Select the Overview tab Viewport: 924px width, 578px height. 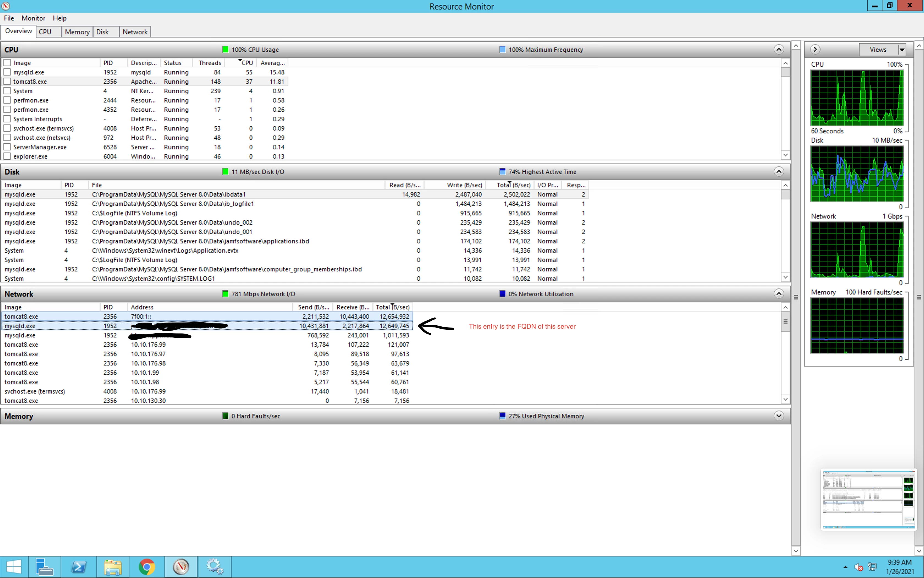point(18,31)
